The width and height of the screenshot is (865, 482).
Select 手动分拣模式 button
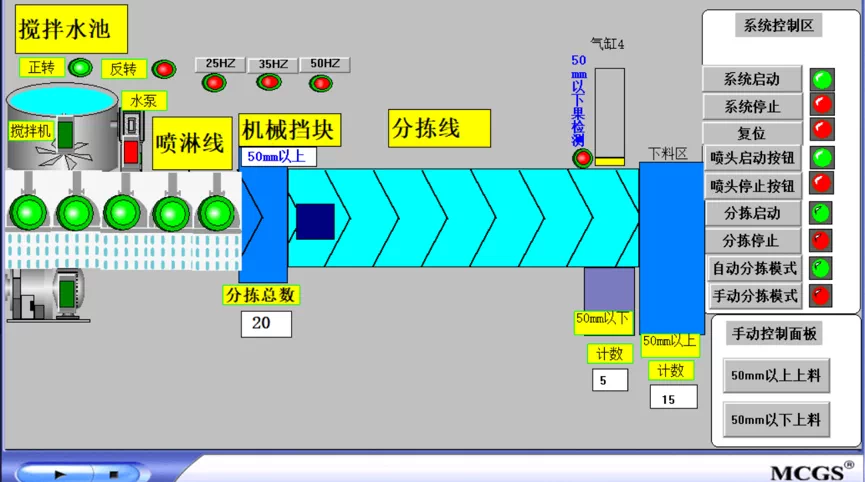click(x=755, y=296)
